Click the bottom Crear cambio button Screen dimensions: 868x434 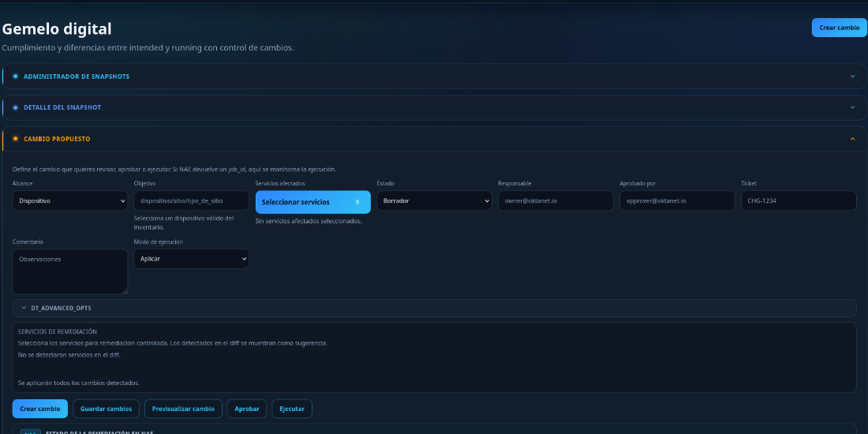(40, 409)
